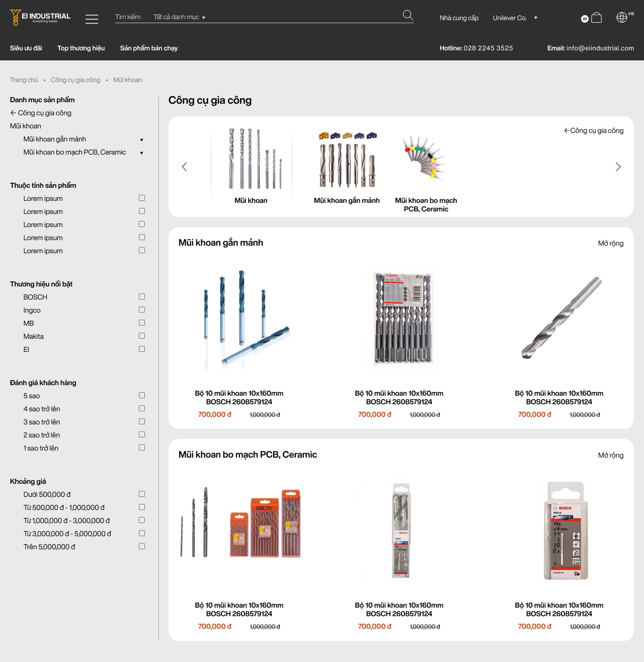Tick the Makita brand checkbox
644x662 pixels.
pyautogui.click(x=142, y=336)
